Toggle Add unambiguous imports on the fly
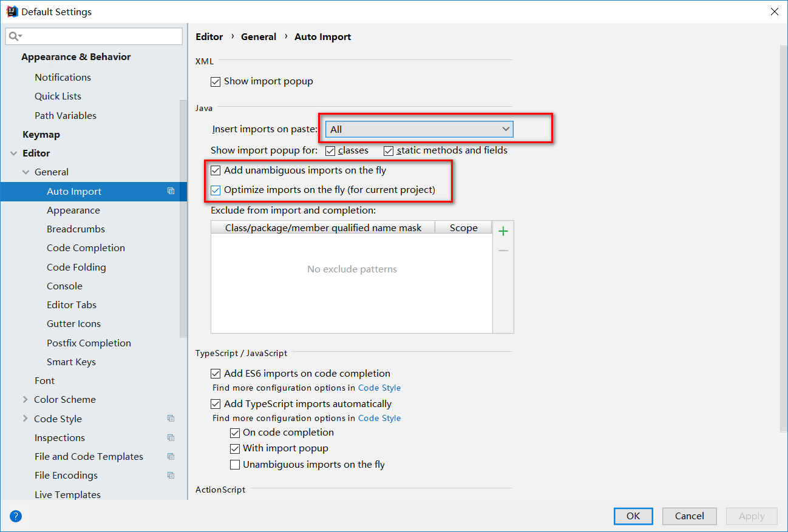The width and height of the screenshot is (788, 532). coord(216,171)
